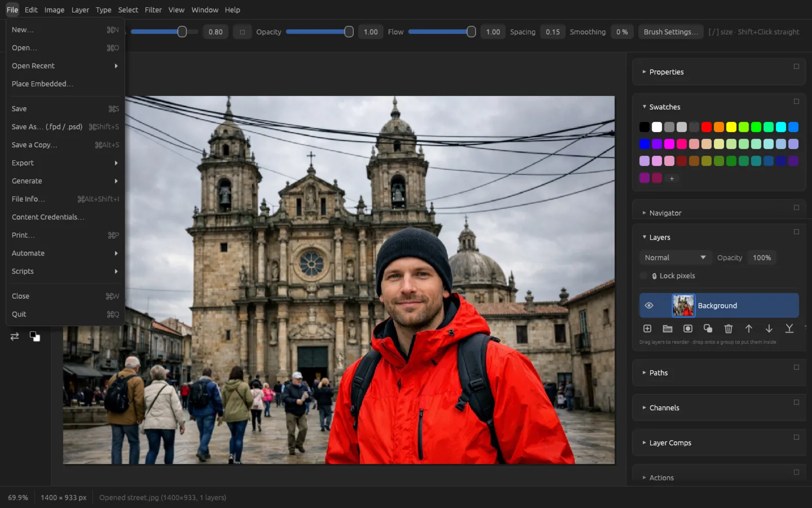Add a new swatch with the plus icon
Screen dimensions: 812x508
[x=671, y=178]
